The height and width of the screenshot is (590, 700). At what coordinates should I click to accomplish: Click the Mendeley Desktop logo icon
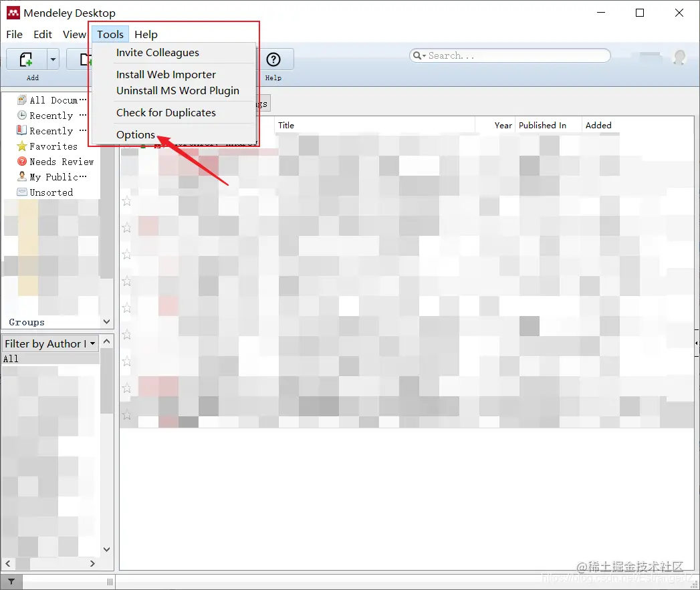tap(13, 13)
